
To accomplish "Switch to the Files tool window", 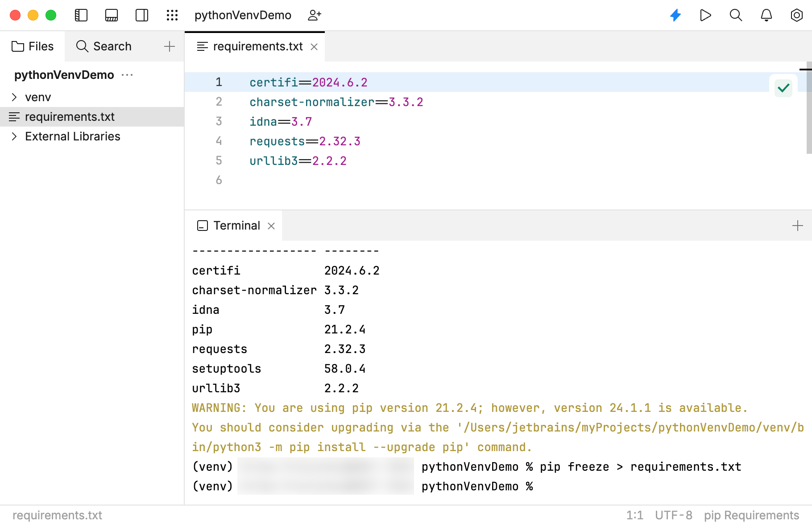I will (x=33, y=46).
